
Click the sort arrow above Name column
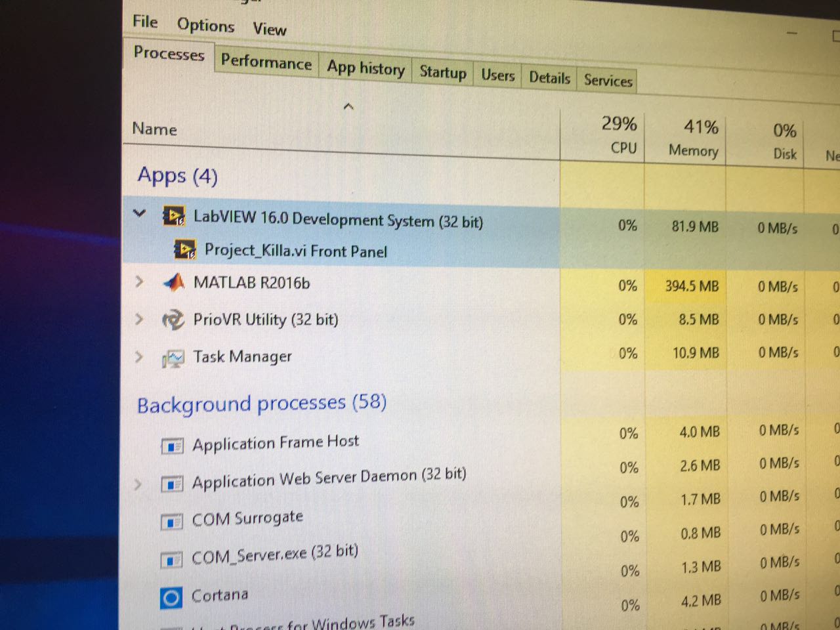(348, 106)
